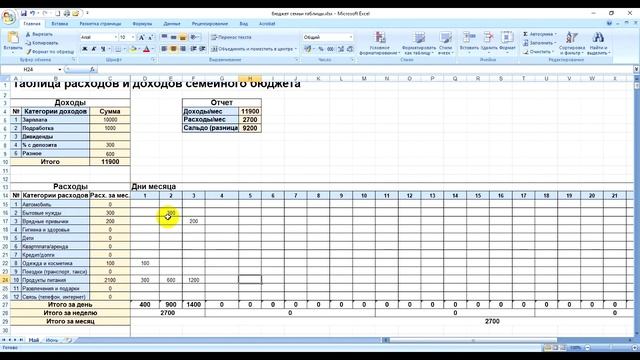This screenshot has height=360, width=640.
Task: Apply comma (000) number style
Action: (x=331, y=49)
